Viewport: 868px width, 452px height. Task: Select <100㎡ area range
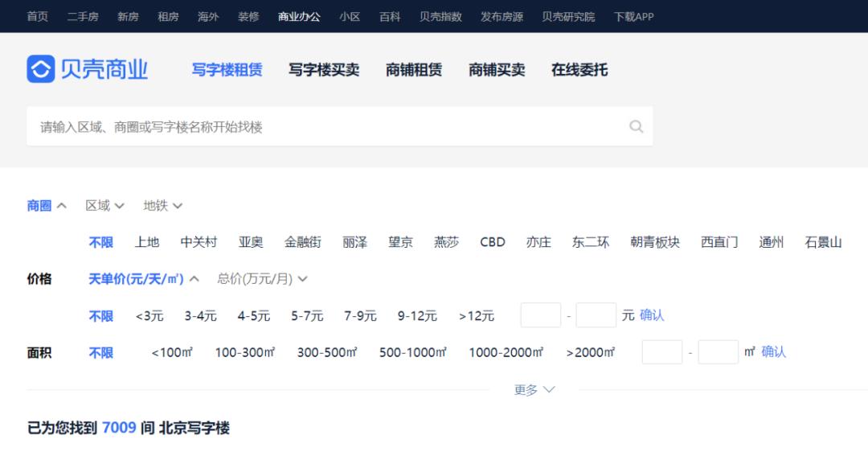click(x=172, y=352)
